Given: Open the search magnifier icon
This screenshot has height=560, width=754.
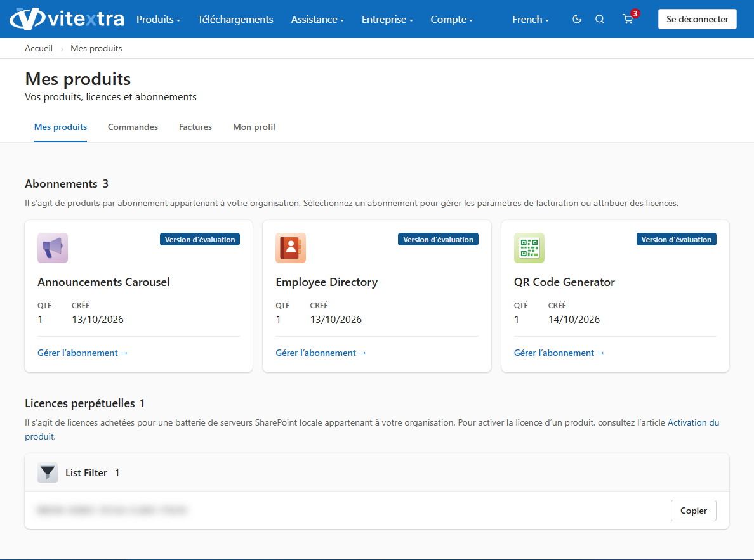Looking at the screenshot, I should coord(600,19).
